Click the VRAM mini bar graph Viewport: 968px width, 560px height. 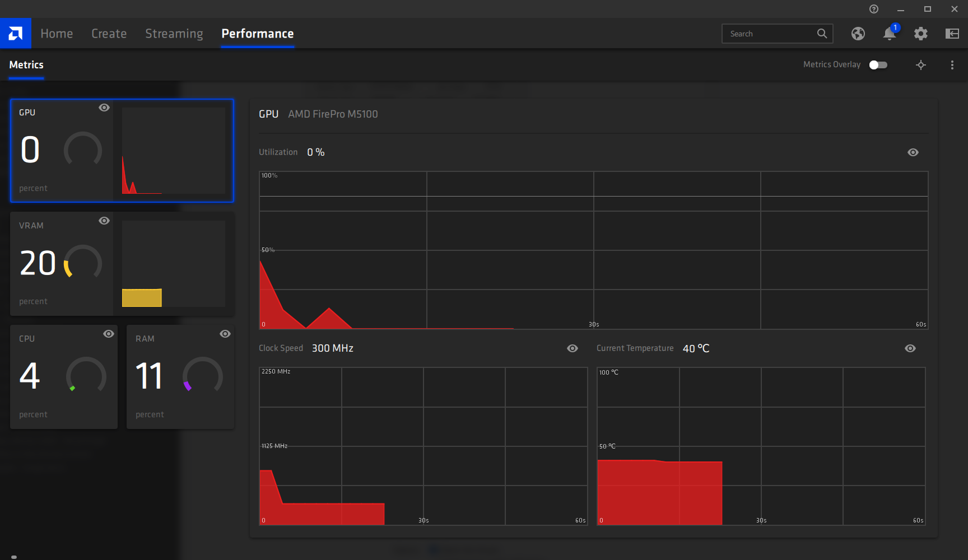point(174,264)
